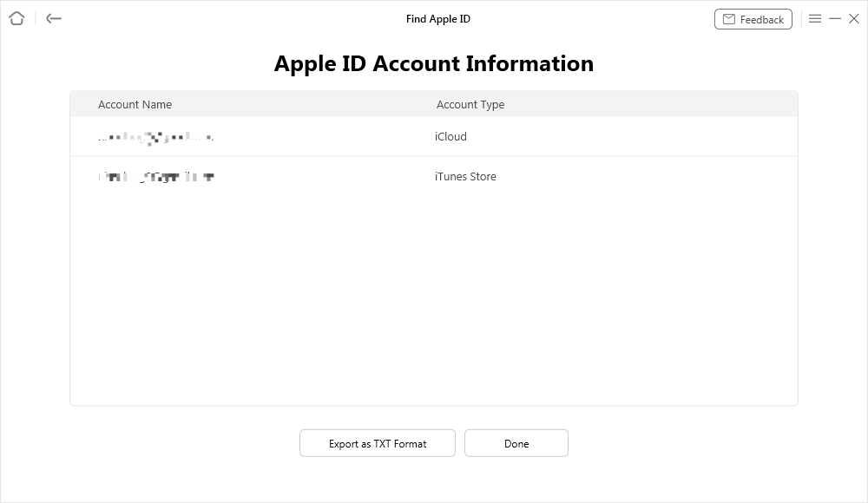Screen dimensions: 868x503
Task: Click the Account Name column header
Action: click(135, 104)
